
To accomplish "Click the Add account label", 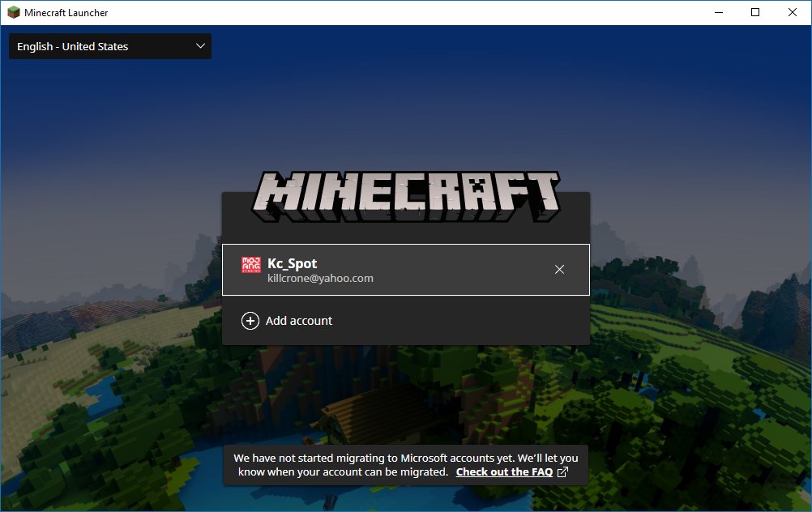I will tap(299, 321).
